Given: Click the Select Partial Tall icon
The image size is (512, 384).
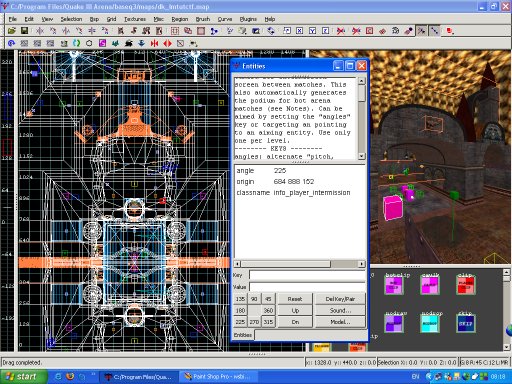Looking at the screenshot, I should coord(146,31).
